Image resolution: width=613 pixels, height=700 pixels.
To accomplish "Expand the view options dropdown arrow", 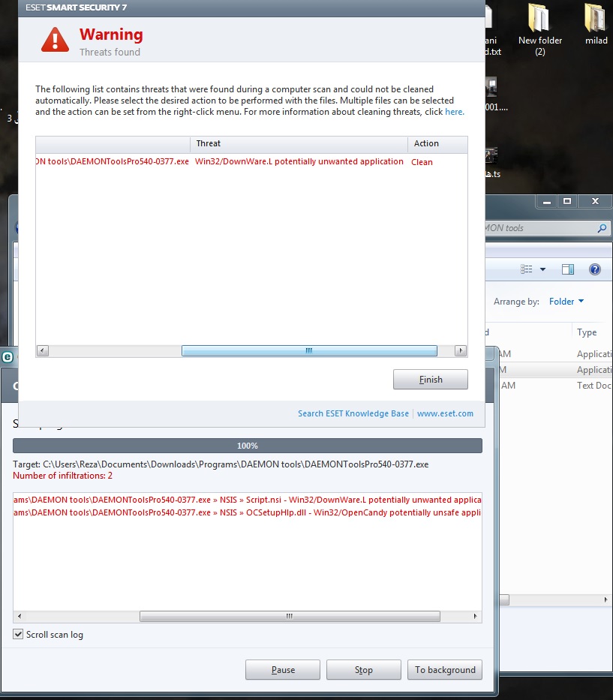I will [542, 269].
